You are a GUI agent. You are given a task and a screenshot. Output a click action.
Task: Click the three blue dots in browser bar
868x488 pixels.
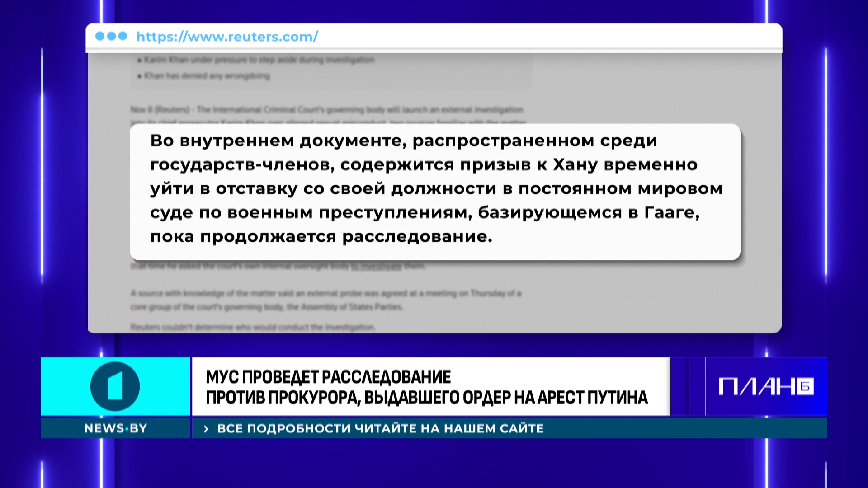pos(111,36)
